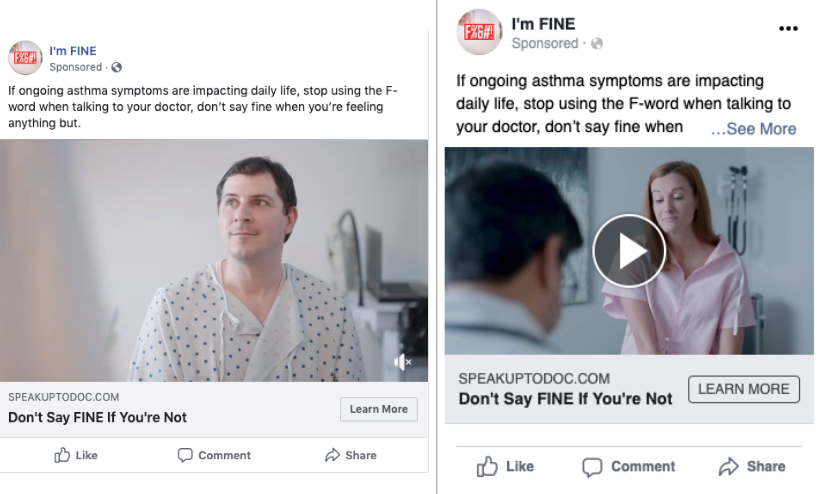
Task: Open the three-dot options menu on right post
Action: pos(788,29)
